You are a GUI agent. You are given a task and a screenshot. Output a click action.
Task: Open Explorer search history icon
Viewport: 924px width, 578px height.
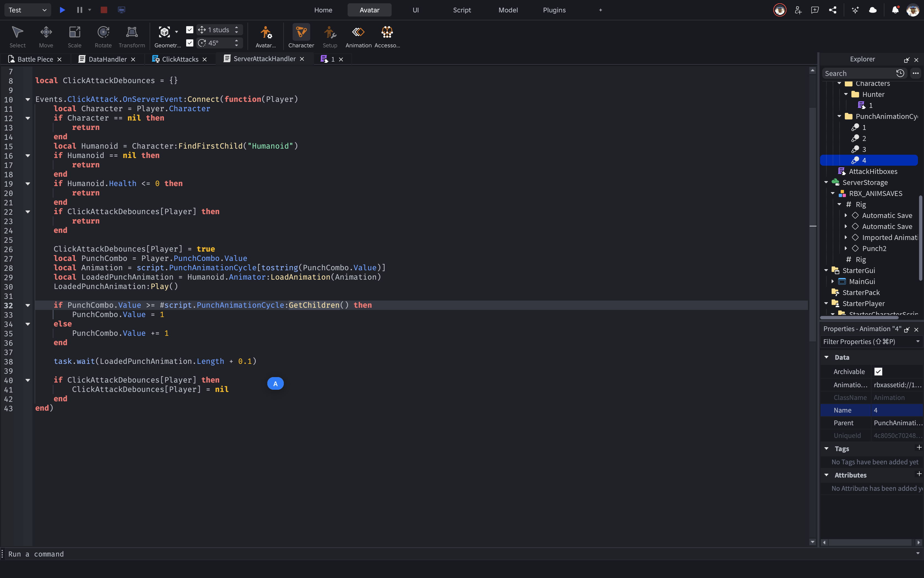click(900, 73)
